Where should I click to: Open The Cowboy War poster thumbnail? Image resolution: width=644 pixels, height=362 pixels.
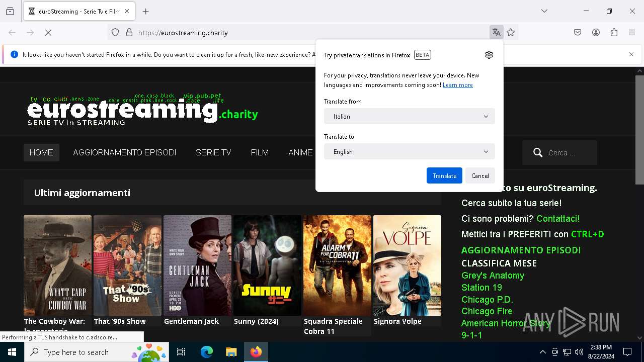[x=57, y=265]
